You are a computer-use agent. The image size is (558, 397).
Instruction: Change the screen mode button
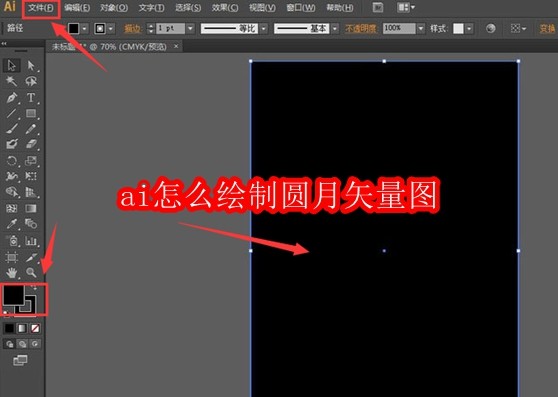[20, 360]
